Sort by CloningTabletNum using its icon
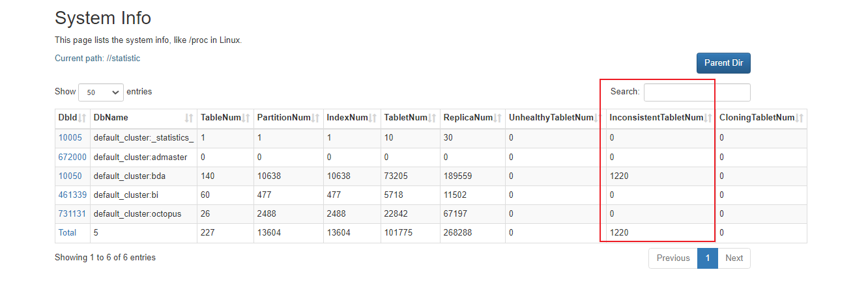Image resolution: width=868 pixels, height=300 pixels. pos(800,118)
